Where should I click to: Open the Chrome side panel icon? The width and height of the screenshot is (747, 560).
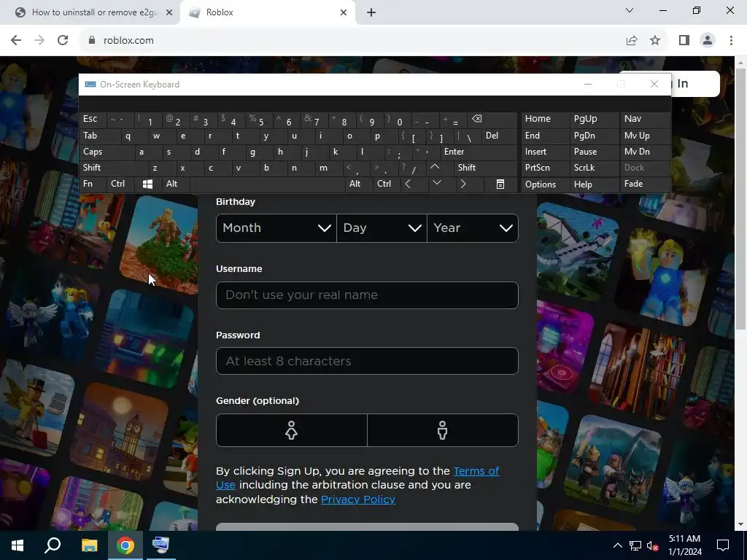[x=684, y=41]
